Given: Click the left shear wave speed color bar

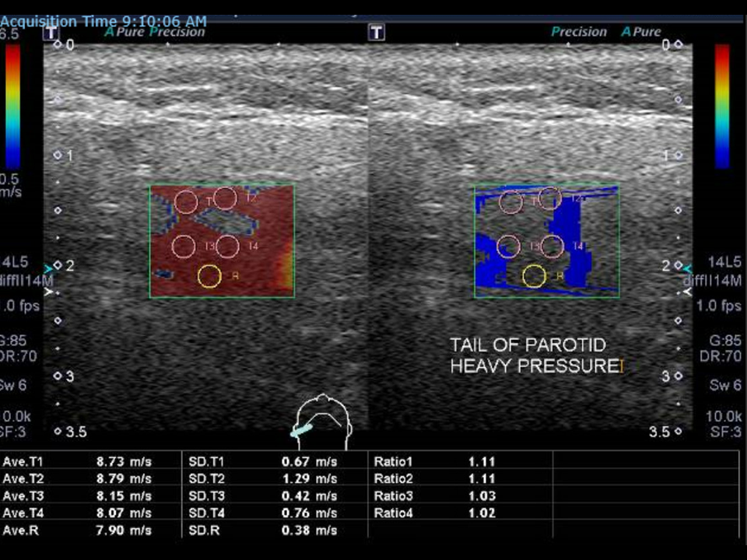Looking at the screenshot, I should (12, 107).
